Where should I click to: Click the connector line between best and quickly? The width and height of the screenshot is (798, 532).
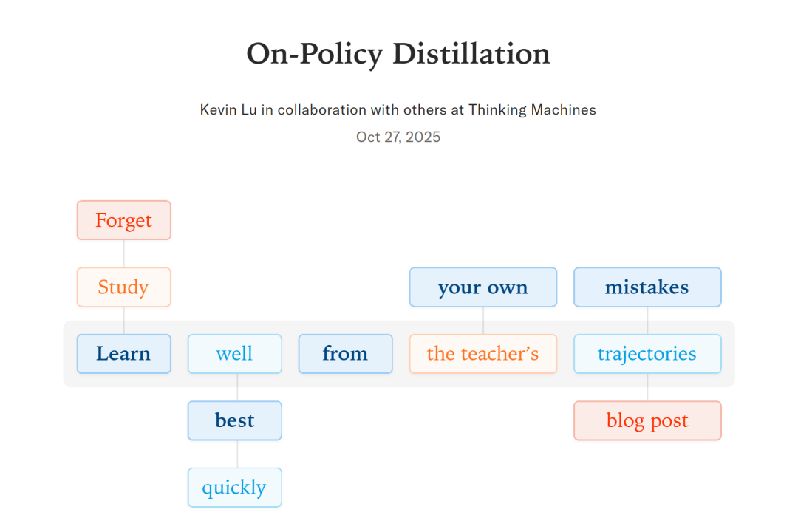(x=237, y=454)
